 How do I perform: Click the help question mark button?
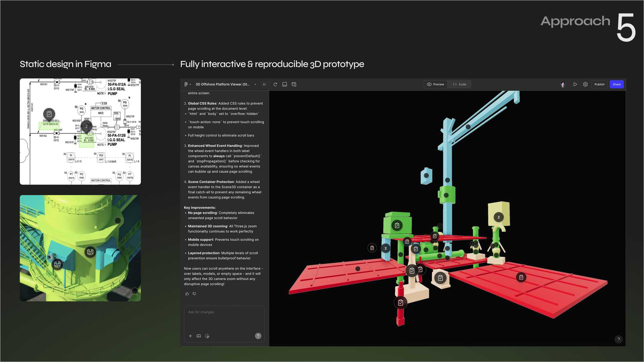point(619,339)
